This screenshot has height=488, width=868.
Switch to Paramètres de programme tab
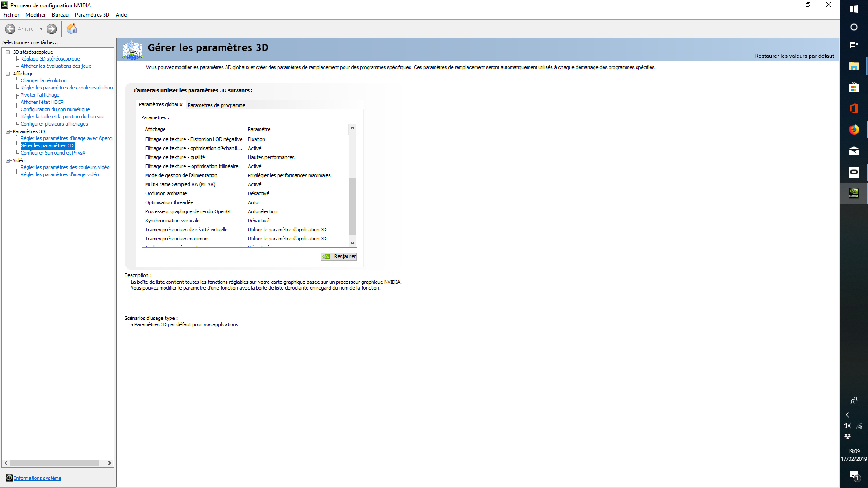(x=216, y=105)
